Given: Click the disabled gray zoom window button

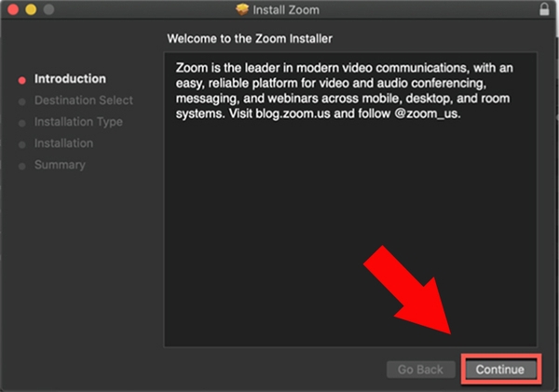Looking at the screenshot, I should [48, 9].
